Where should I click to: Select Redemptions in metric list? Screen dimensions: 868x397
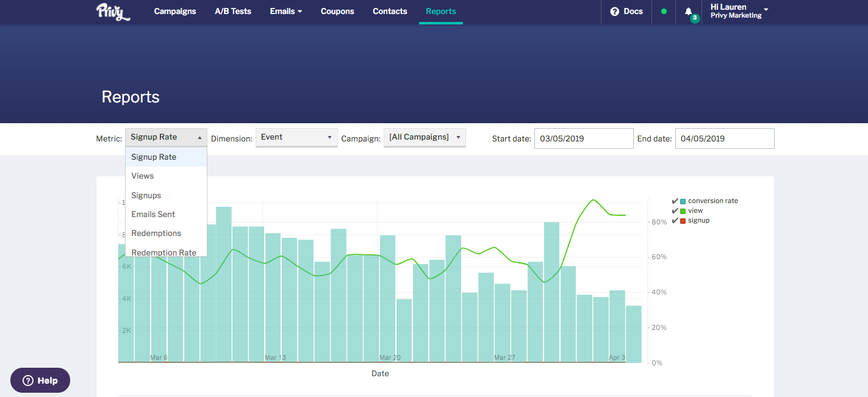click(166, 233)
